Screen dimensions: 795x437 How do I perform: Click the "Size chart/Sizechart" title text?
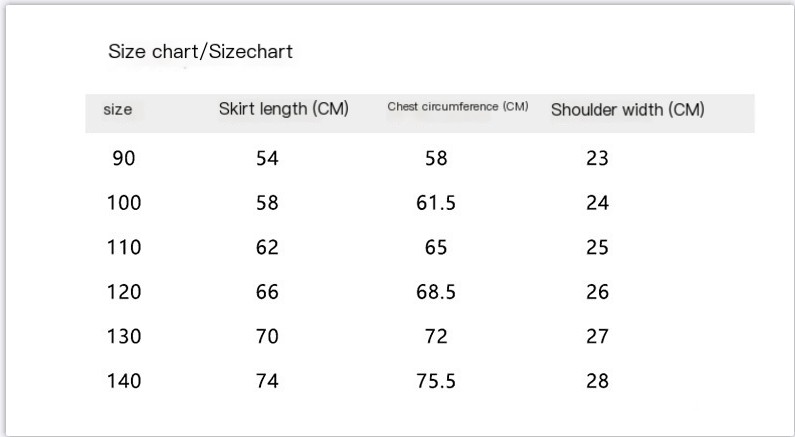pos(200,52)
